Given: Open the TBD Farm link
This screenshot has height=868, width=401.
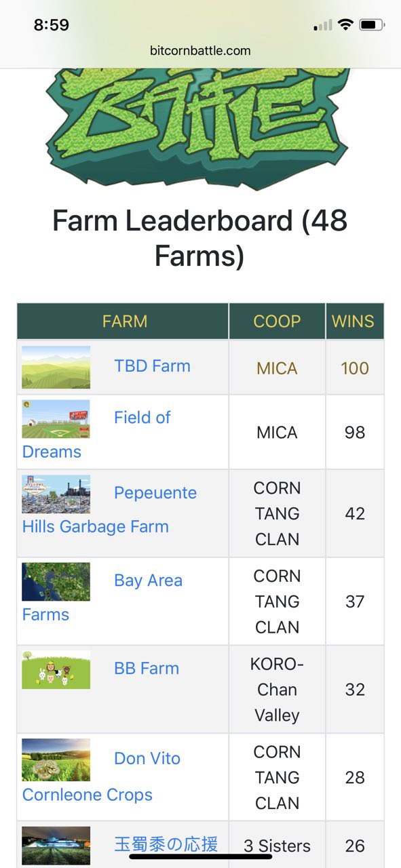Looking at the screenshot, I should (152, 366).
